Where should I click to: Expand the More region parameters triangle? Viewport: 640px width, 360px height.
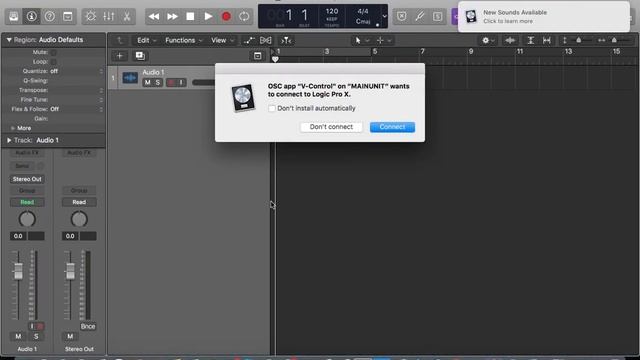[x=12, y=128]
